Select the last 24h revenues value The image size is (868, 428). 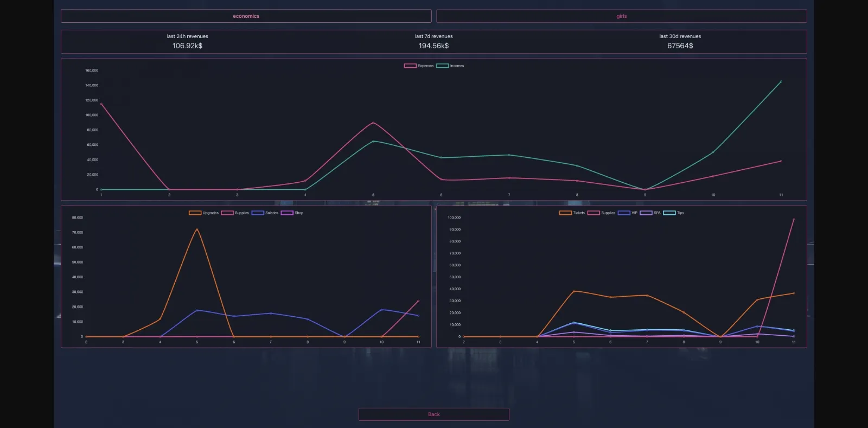tap(187, 46)
